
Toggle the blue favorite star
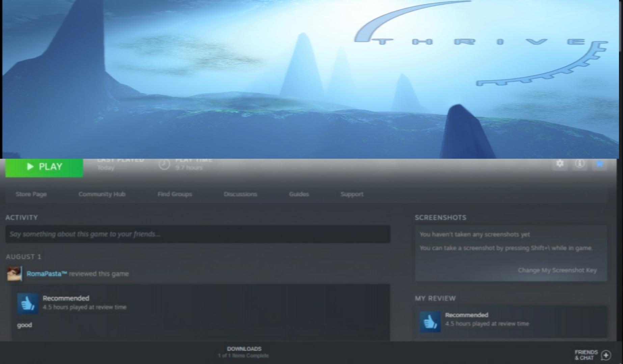[600, 163]
